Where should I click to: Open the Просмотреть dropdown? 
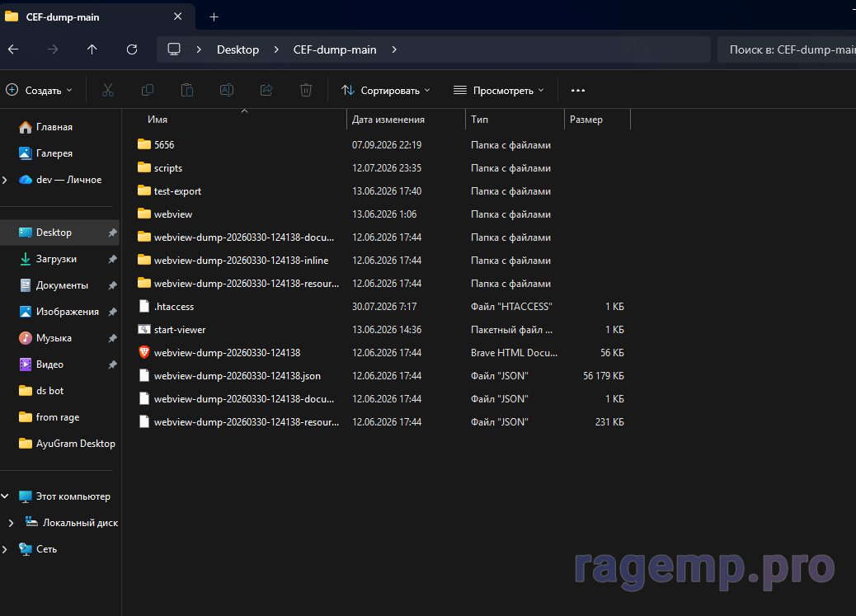click(499, 90)
